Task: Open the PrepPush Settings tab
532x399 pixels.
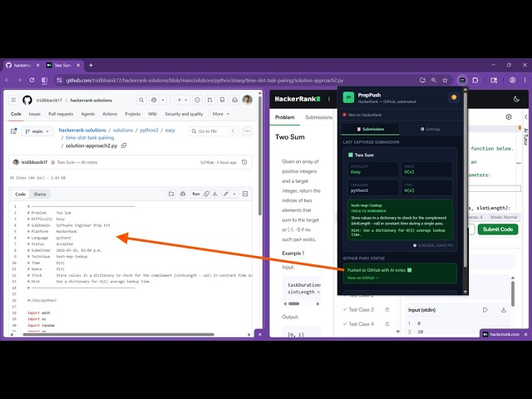Action: (431, 130)
